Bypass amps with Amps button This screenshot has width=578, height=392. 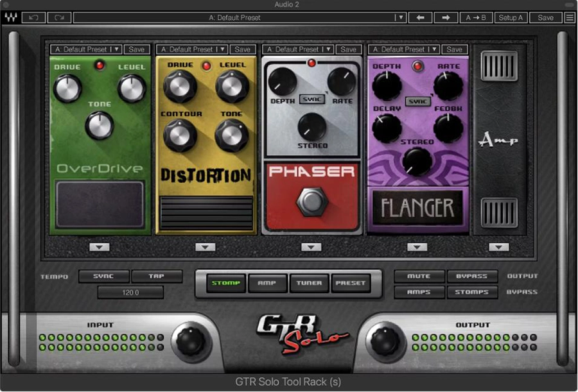tap(419, 292)
